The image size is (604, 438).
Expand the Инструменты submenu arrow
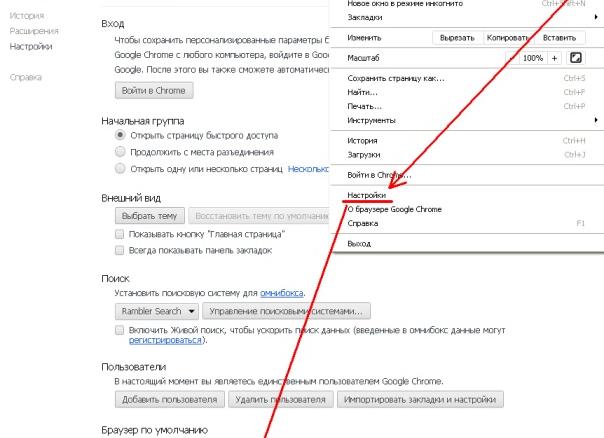pos(596,120)
